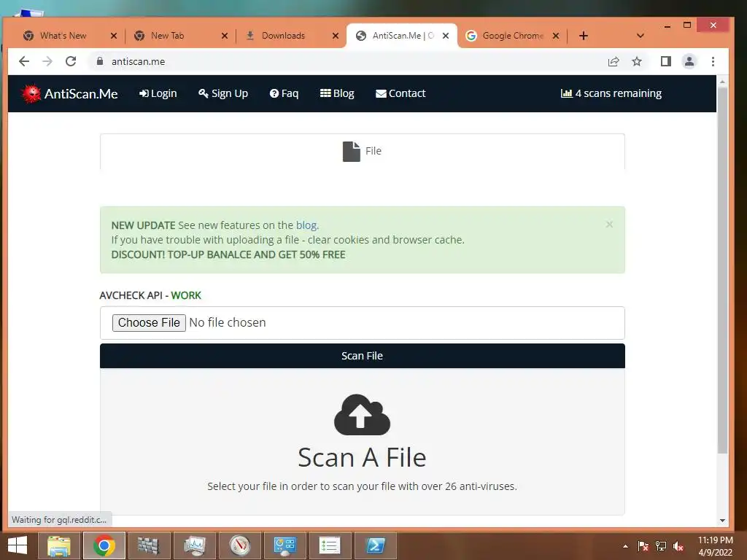Click the muted volume tray icon
This screenshot has width=747, height=560.
tap(678, 546)
